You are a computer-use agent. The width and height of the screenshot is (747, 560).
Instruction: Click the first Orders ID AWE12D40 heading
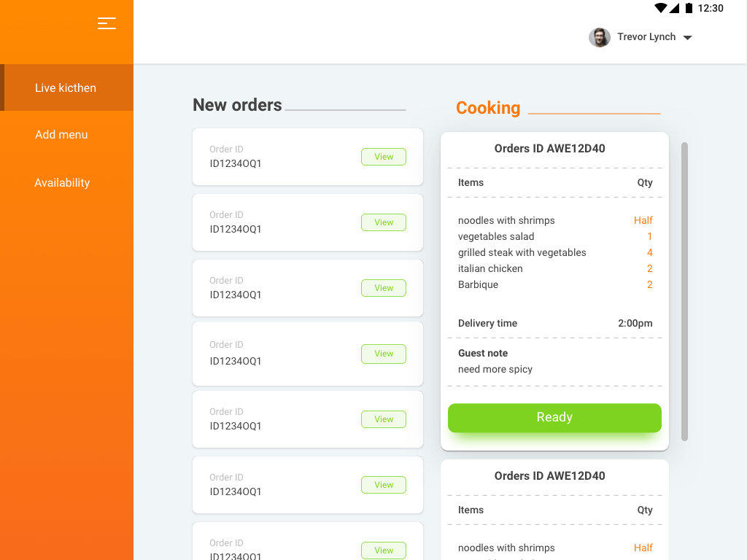(550, 149)
